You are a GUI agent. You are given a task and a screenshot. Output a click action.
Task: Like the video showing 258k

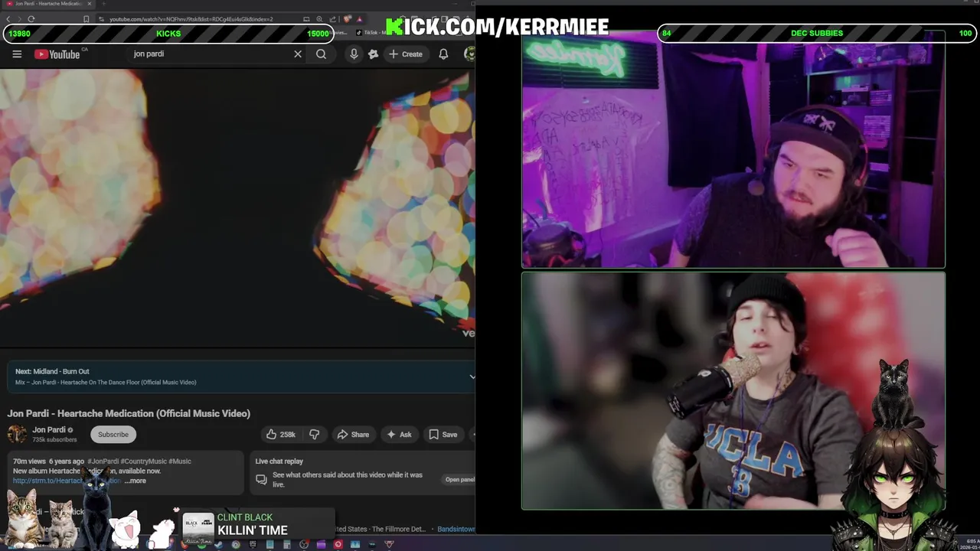[280, 434]
